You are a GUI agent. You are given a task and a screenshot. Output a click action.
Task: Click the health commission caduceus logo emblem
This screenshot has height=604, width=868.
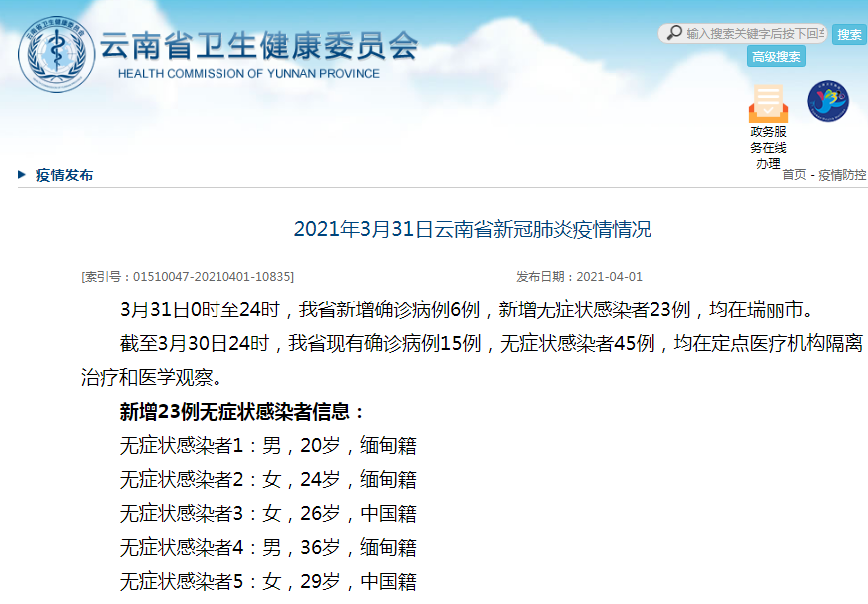(54, 49)
